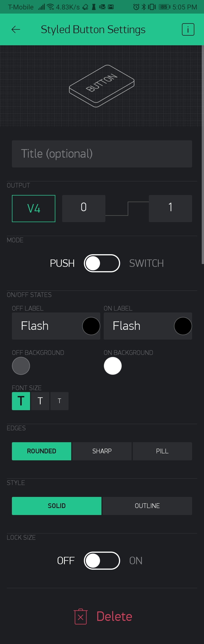Choose the PILL edges option
This screenshot has height=644, width=204.
(162, 451)
